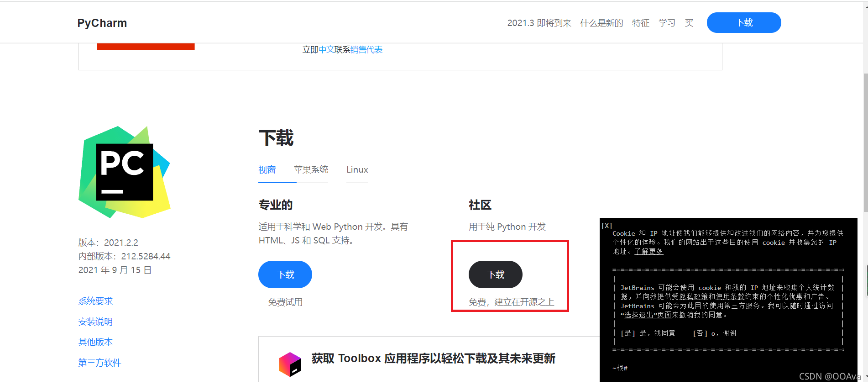Follow the 中文 link in the banner
The width and height of the screenshot is (868, 385).
point(326,49)
